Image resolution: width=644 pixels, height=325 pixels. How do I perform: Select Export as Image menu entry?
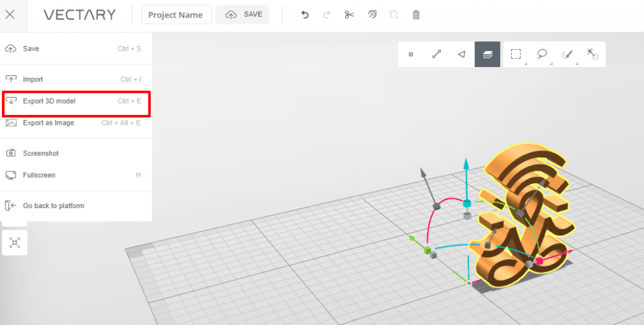76,123
